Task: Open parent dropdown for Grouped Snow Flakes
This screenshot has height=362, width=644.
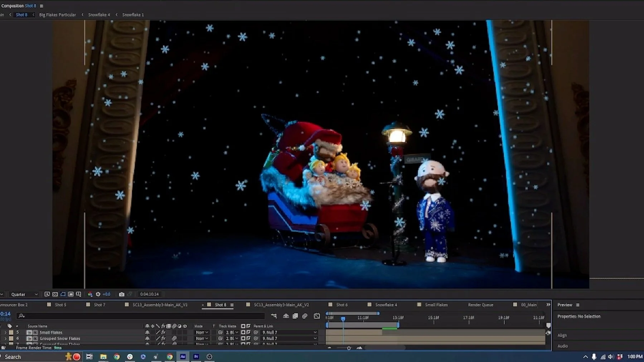Action: [289, 338]
